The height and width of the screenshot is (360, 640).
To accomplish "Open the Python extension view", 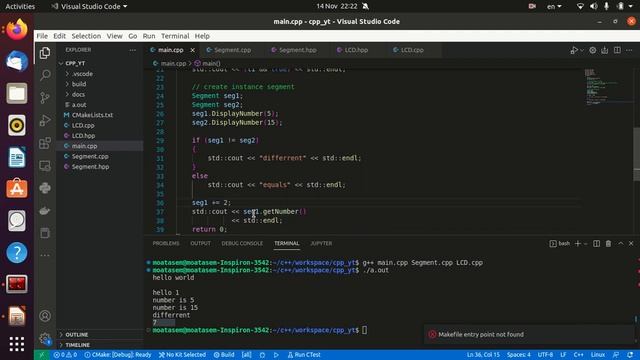I will (45, 188).
